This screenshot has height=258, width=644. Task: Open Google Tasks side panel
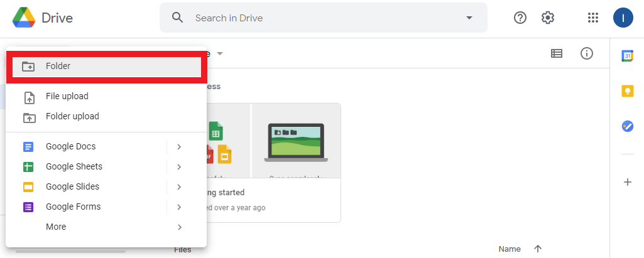pos(627,126)
